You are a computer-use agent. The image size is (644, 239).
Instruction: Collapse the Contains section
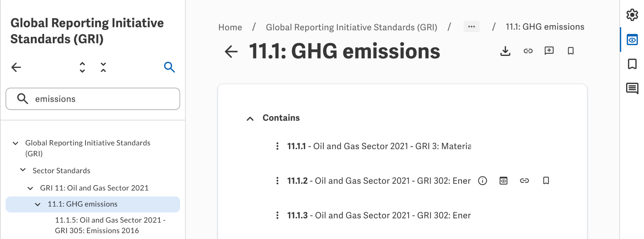click(x=250, y=119)
